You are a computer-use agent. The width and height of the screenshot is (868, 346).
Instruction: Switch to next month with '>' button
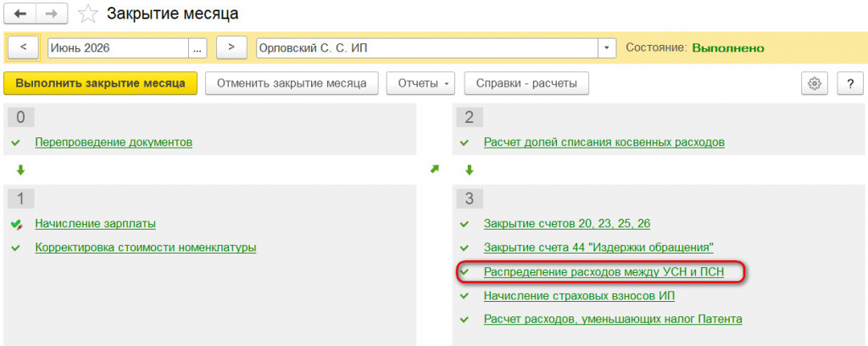[x=231, y=47]
